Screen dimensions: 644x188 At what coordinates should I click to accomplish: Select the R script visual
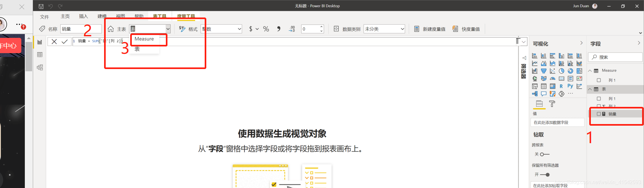click(x=561, y=86)
